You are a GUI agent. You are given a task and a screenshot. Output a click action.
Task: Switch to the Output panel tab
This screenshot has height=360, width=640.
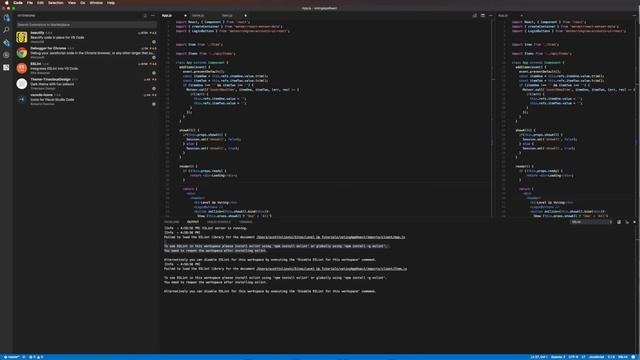[x=193, y=222]
